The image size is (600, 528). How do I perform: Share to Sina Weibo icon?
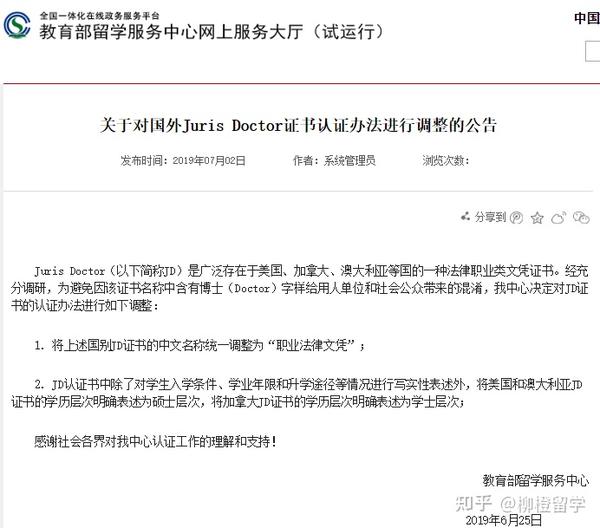pos(558,218)
